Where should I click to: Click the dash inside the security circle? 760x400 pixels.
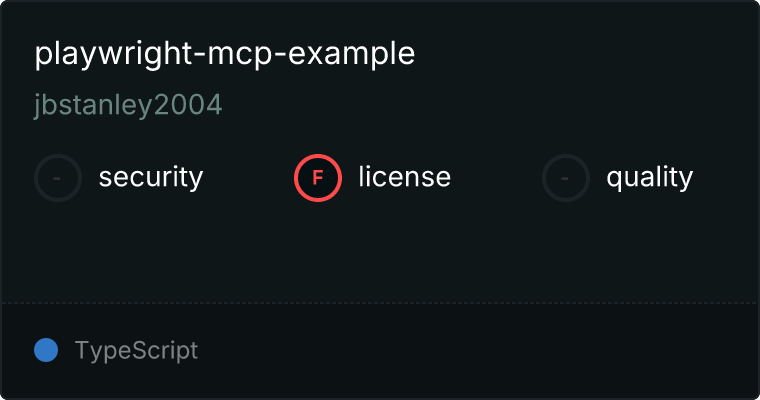pyautogui.click(x=57, y=178)
